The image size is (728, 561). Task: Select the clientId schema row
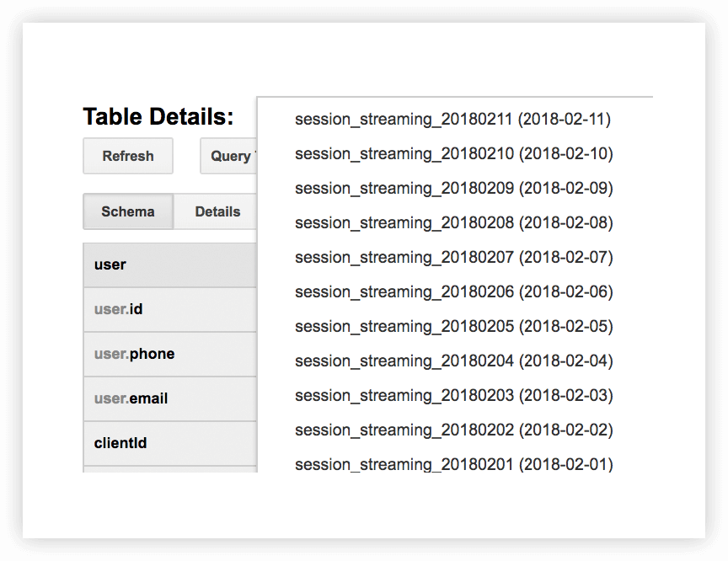click(170, 443)
